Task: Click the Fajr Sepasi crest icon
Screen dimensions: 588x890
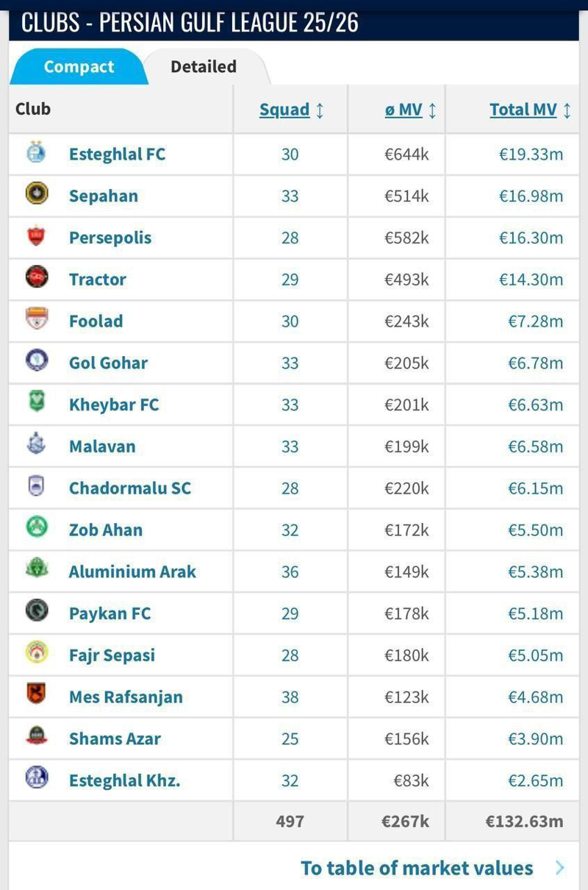Action: 37,653
